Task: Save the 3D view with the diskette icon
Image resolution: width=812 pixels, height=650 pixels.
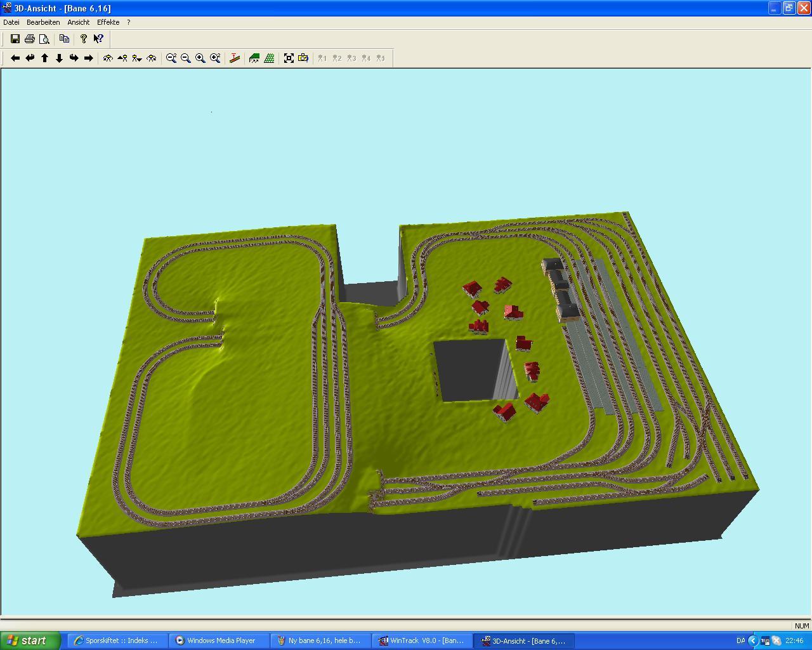Action: [x=15, y=39]
